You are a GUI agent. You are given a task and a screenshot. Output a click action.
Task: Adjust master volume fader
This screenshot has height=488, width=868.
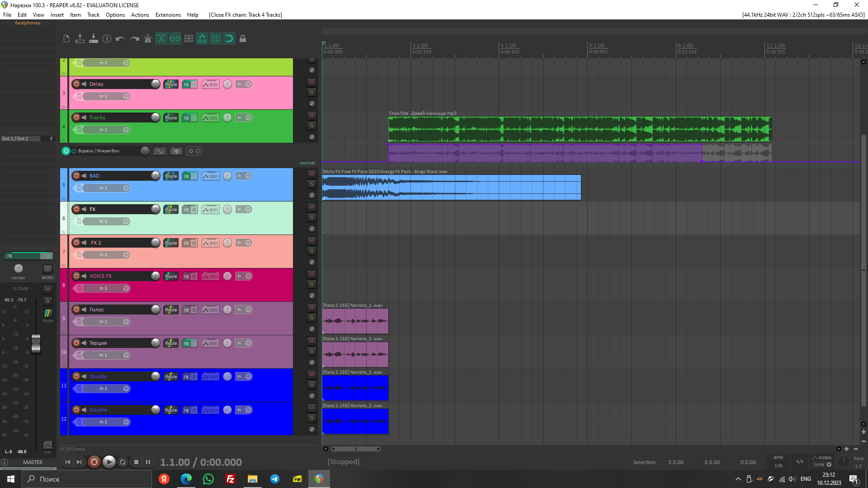pos(36,344)
